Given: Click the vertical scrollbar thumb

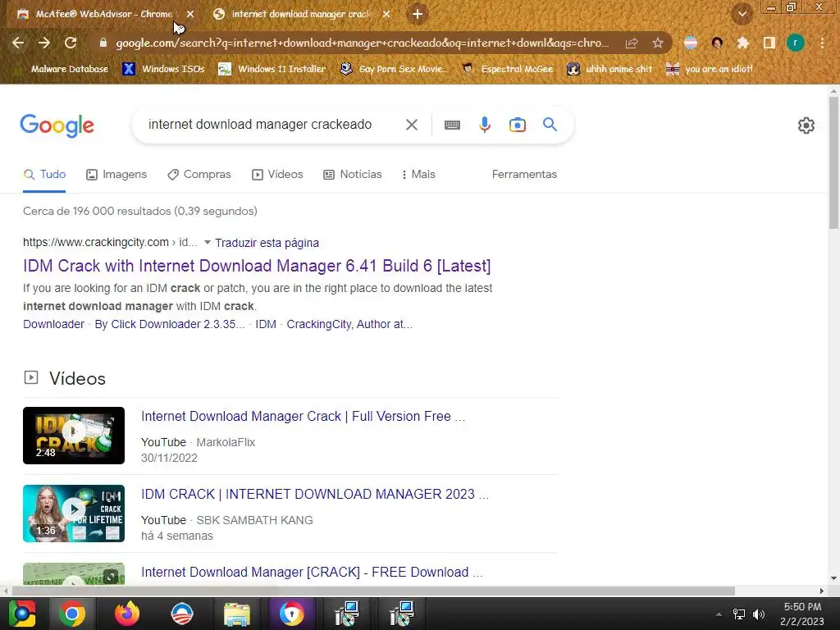Looking at the screenshot, I should pyautogui.click(x=833, y=163).
